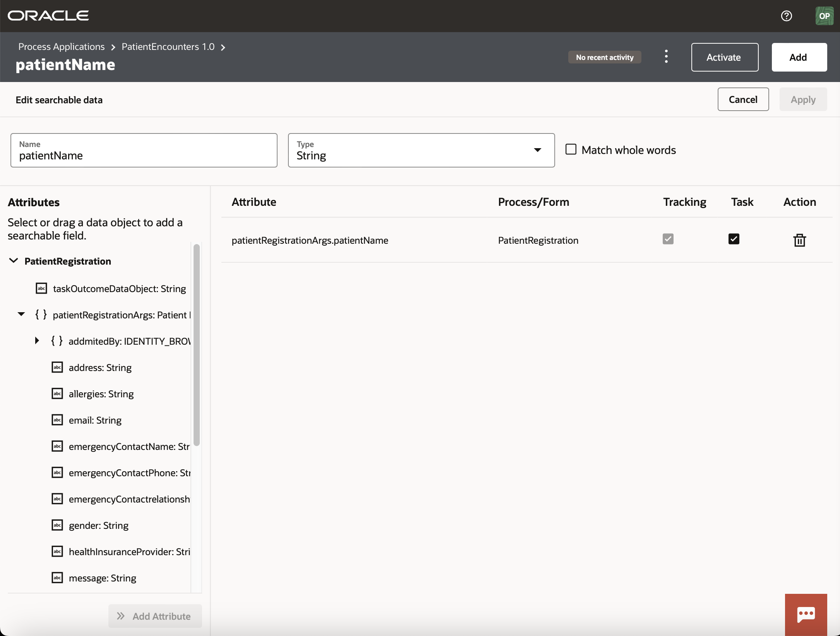Viewport: 840px width, 636px height.
Task: Open the OP user avatar menu
Action: (825, 16)
